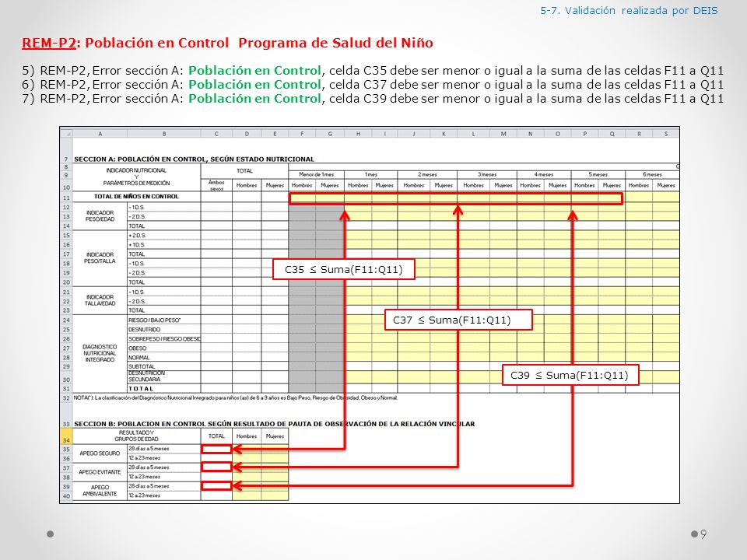
Task: Select row header 11
Action: click(x=66, y=197)
